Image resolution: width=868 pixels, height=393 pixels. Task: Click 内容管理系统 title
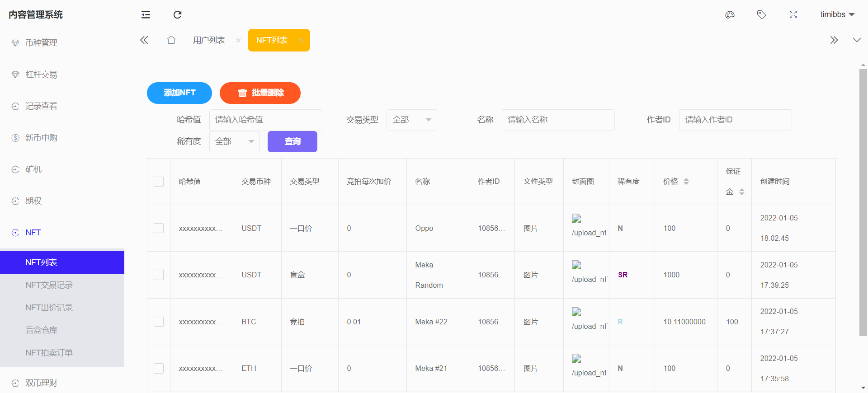(x=36, y=15)
